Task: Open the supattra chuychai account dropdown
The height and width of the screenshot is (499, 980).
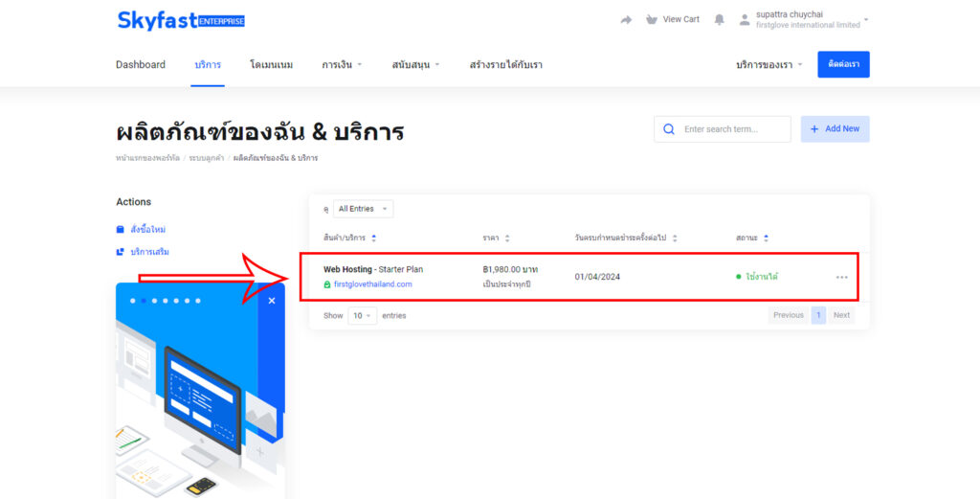Action: click(803, 20)
